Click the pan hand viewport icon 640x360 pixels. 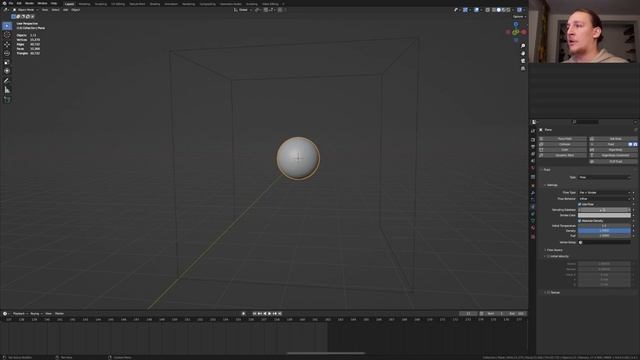coord(523,53)
